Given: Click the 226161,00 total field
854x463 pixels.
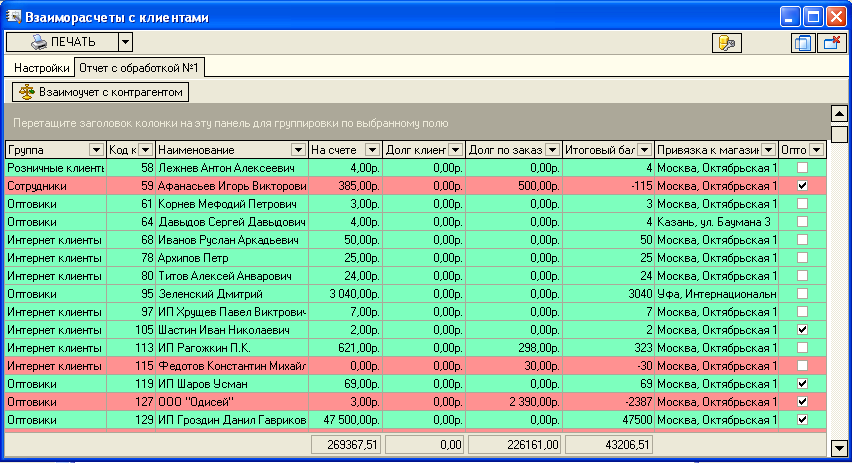Looking at the screenshot, I should [x=514, y=444].
